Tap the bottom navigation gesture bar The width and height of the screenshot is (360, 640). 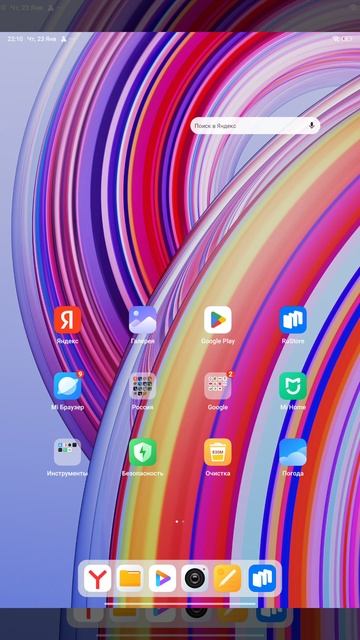[180, 604]
